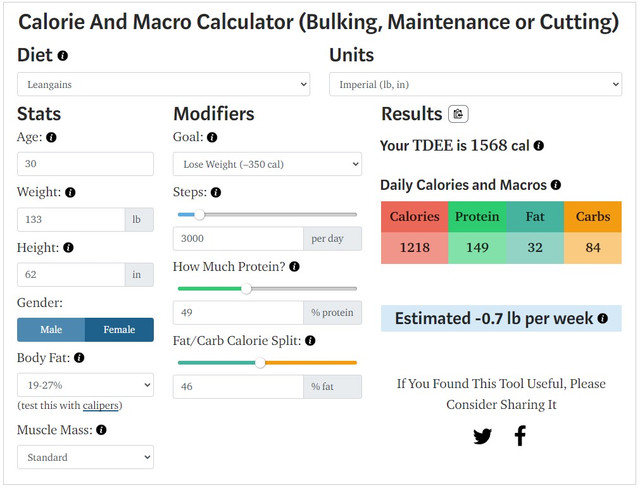This screenshot has height=488, width=640.
Task: Share the tool on Facebook
Action: pos(520,436)
